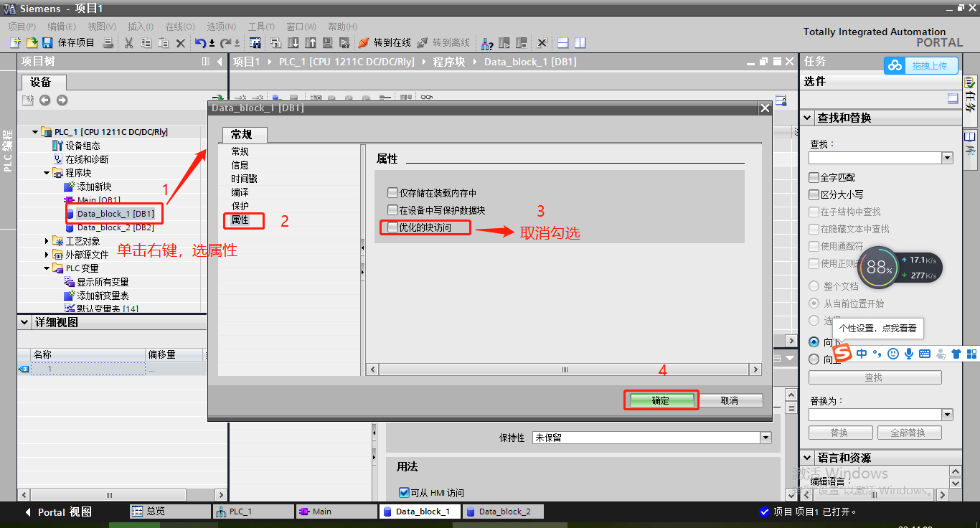Click the scissors Cut icon in toolbar

click(129, 43)
